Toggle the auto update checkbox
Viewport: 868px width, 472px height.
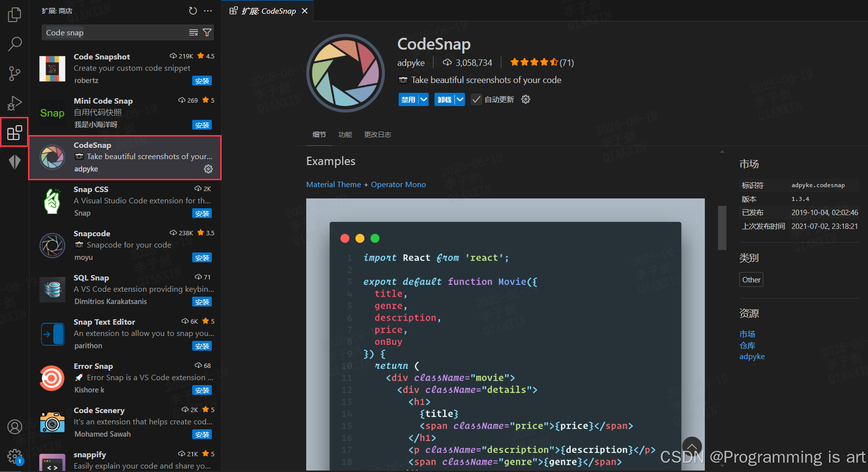click(x=476, y=100)
